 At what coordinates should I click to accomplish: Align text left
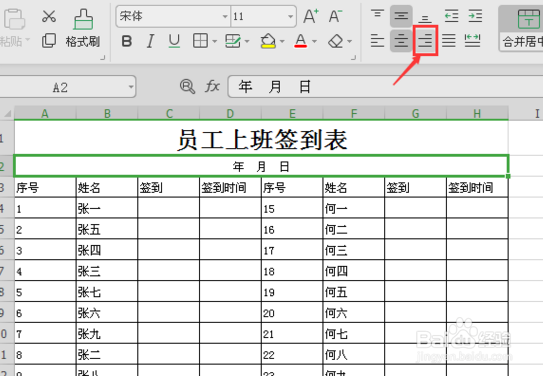[377, 41]
